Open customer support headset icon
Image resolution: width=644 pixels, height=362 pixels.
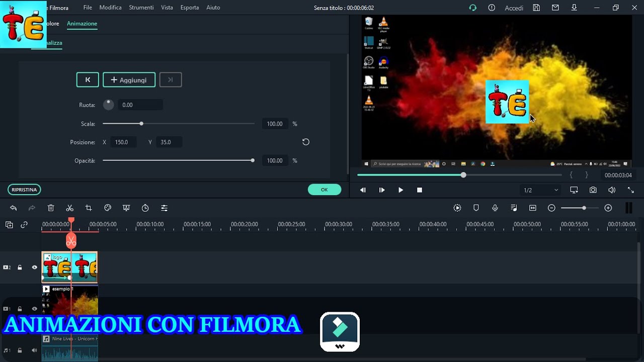(472, 8)
